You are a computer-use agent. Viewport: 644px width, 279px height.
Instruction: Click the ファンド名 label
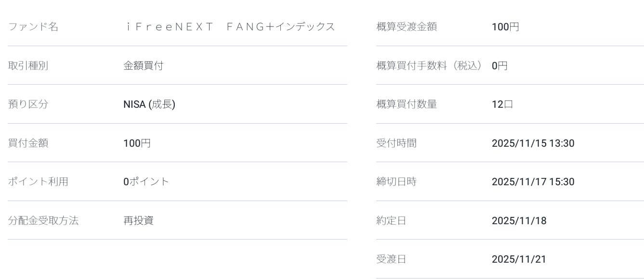click(33, 27)
